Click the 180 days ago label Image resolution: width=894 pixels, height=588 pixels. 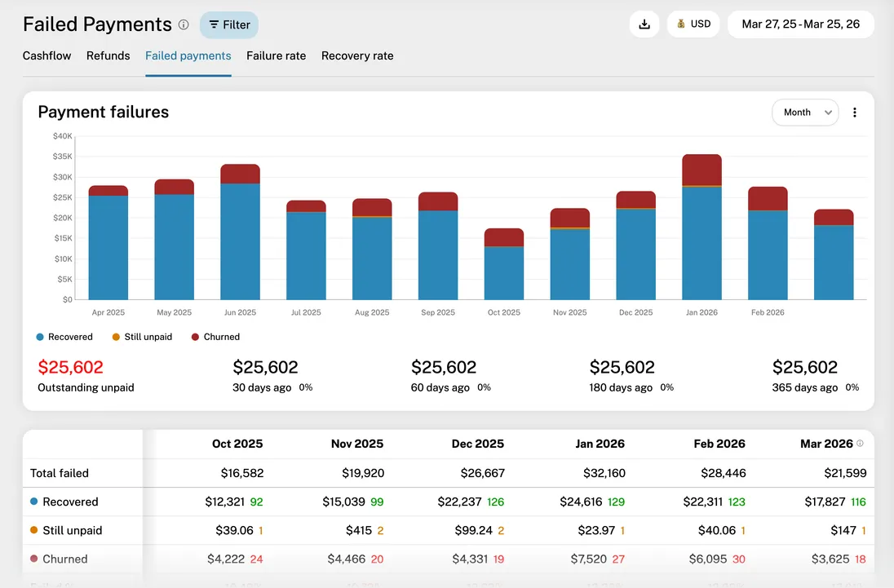(x=621, y=387)
